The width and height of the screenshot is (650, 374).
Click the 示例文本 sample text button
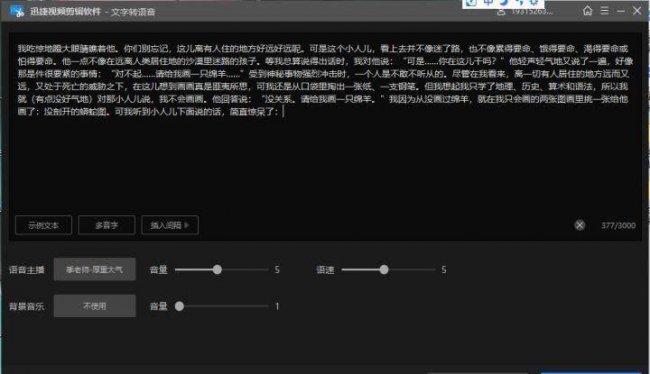pos(44,225)
